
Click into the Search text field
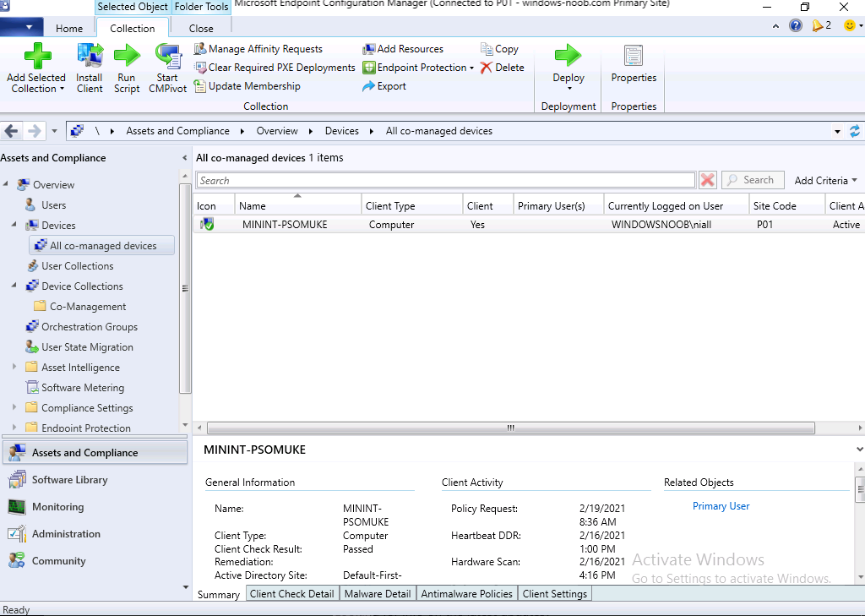[446, 181]
